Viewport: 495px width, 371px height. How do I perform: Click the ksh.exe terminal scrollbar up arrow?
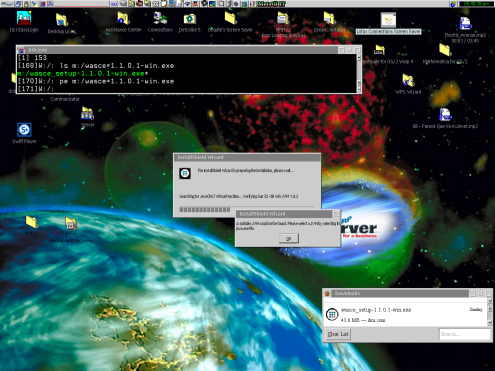point(359,57)
